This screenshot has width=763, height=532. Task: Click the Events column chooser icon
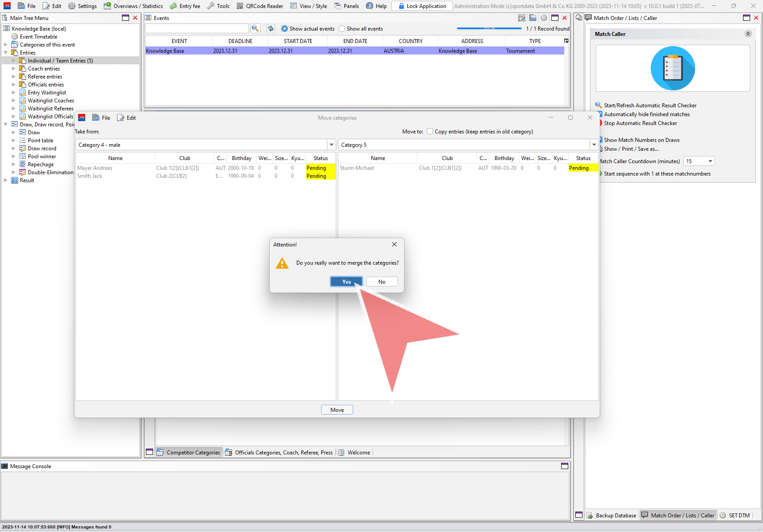tap(566, 41)
